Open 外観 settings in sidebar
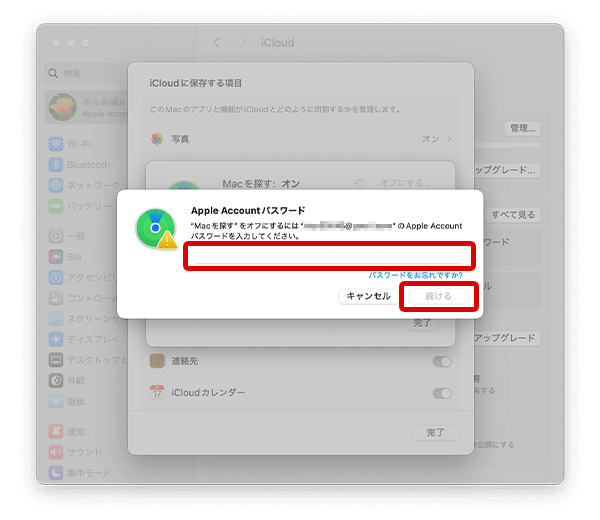Image resolution: width=600 pixels, height=520 pixels. point(67,381)
